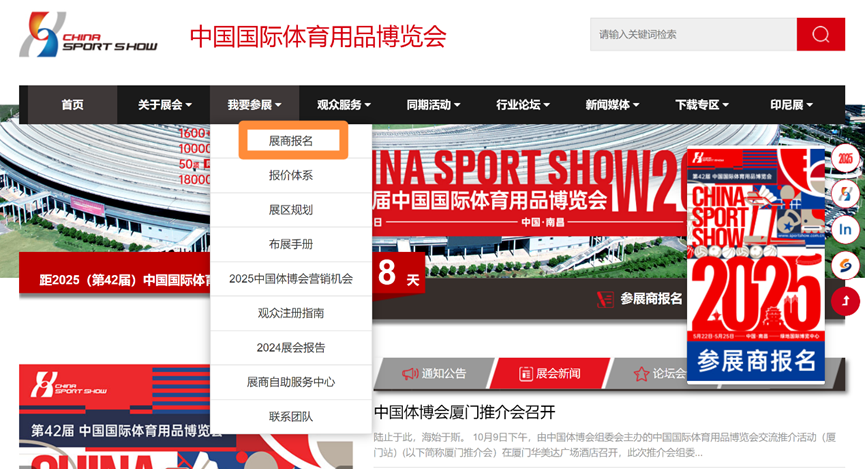Select 2025中国体博会营销机会 menu entry

point(291,279)
